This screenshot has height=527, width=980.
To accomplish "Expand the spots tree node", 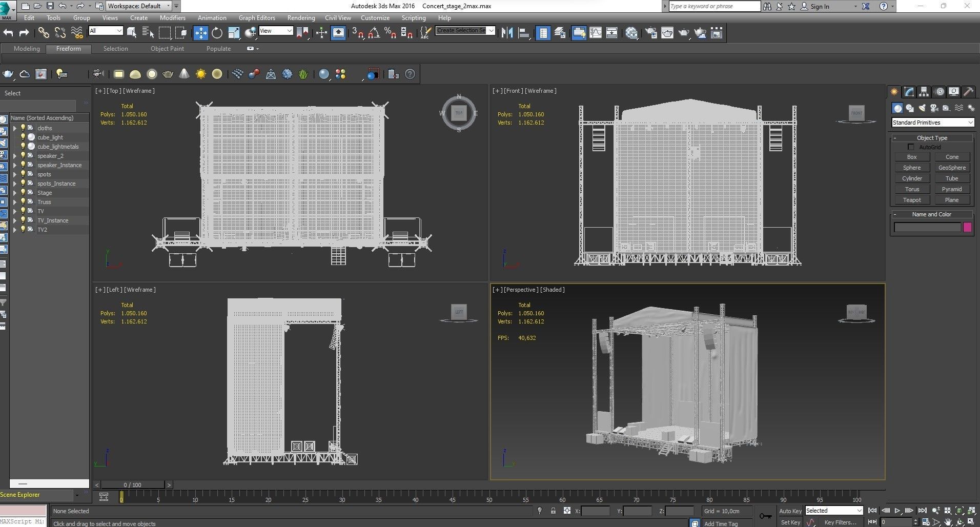I will point(14,174).
